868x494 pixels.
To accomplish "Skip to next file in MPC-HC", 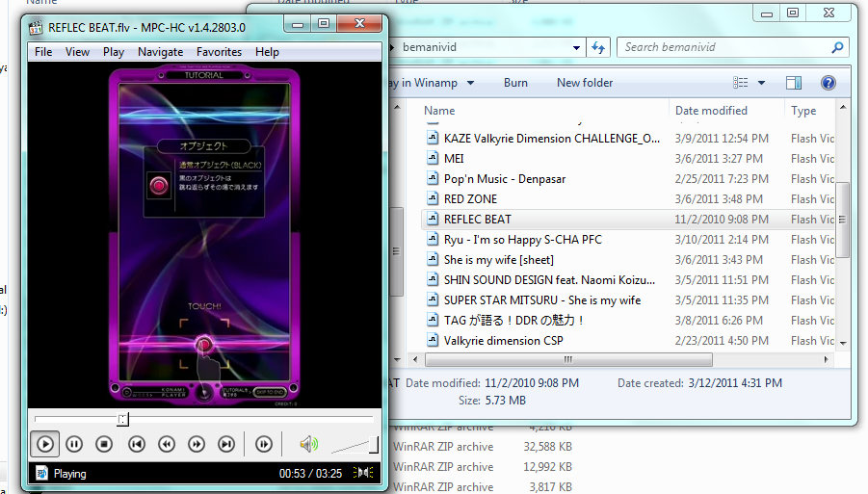I will [x=226, y=444].
